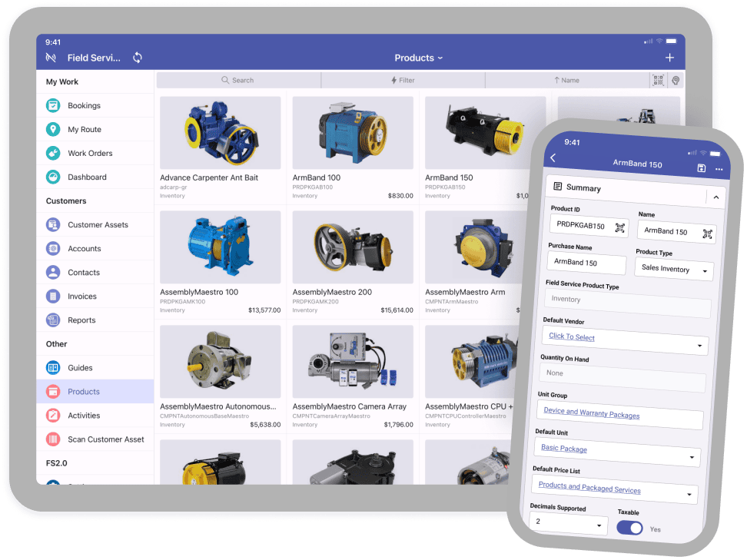The height and width of the screenshot is (560, 747).
Task: Open the Bookings icon in sidebar
Action: (53, 105)
